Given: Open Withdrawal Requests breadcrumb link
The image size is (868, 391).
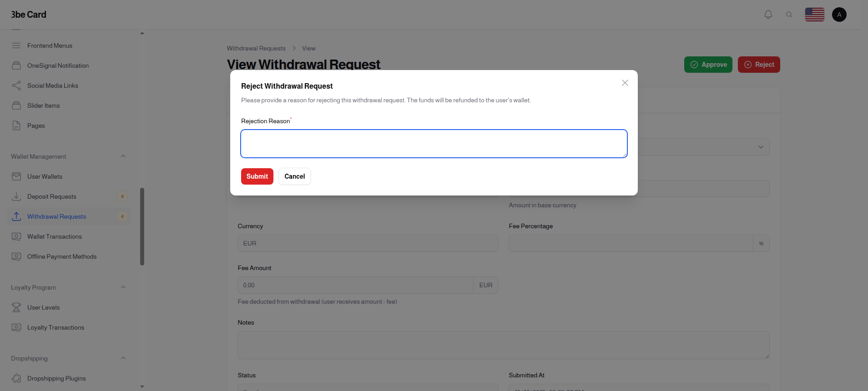Looking at the screenshot, I should [256, 48].
